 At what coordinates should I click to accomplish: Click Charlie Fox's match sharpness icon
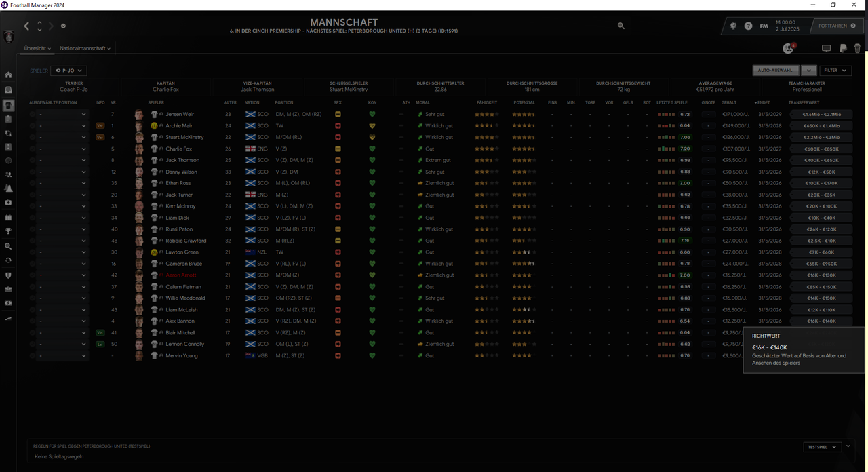tap(338, 149)
